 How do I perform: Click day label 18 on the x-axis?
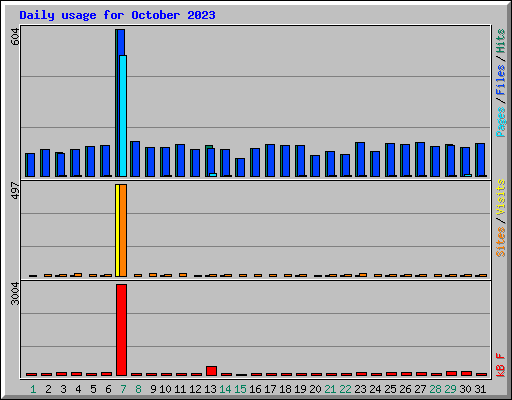[x=285, y=389]
